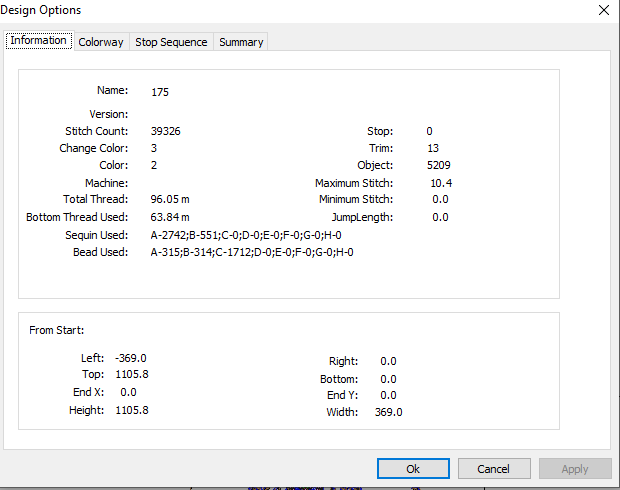Click the Trim value 13
The width and height of the screenshot is (620, 490).
(433, 148)
